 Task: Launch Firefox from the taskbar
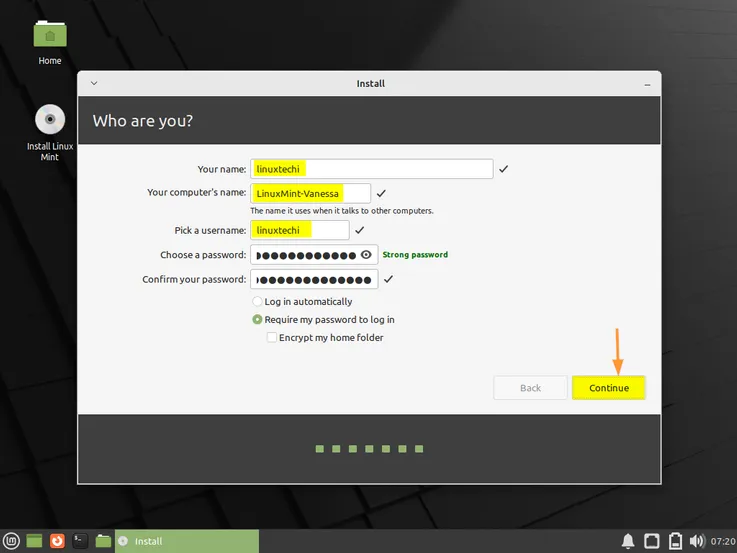(x=57, y=541)
